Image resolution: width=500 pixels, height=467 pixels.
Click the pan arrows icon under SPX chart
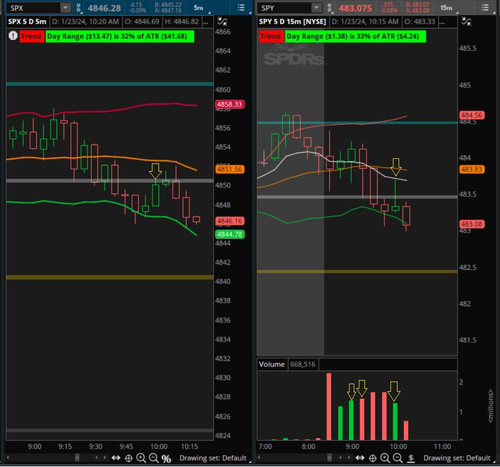pos(116,458)
